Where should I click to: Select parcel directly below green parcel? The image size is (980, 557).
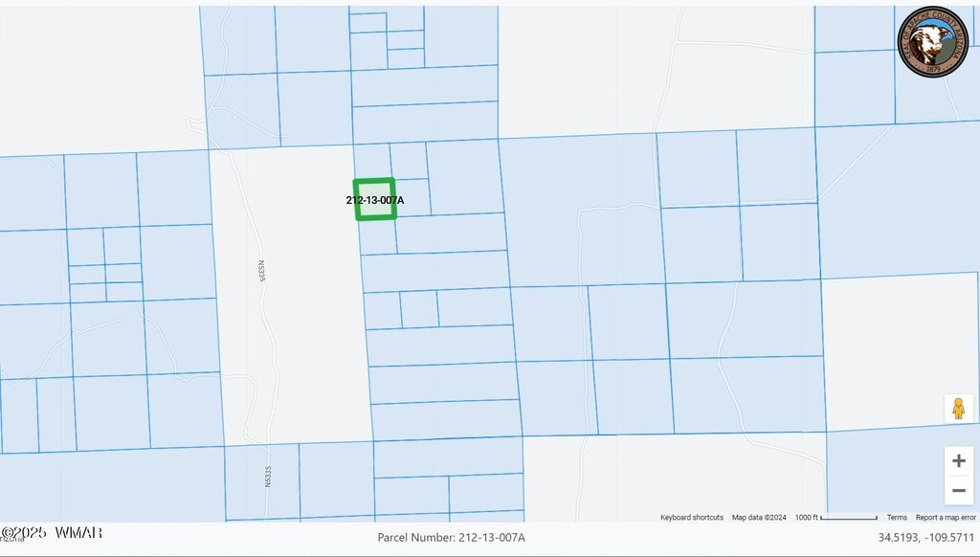378,237
